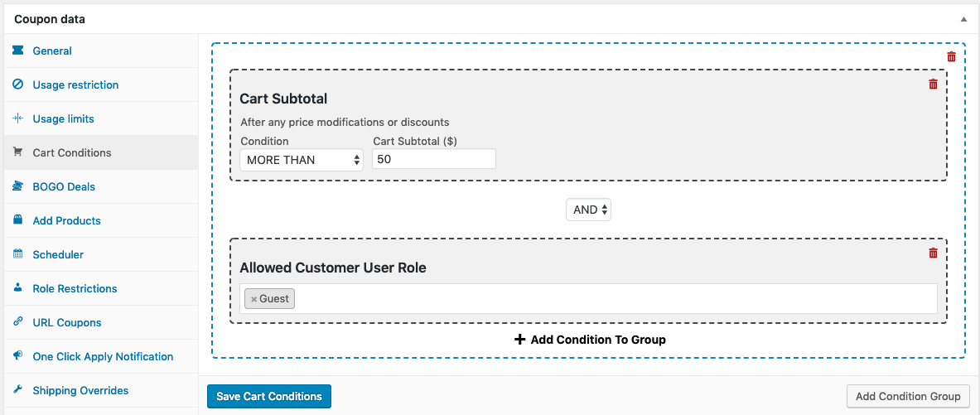Focus the Cart Subtotal amount field
Image resolution: width=980 pixels, height=415 pixels.
pos(434,159)
